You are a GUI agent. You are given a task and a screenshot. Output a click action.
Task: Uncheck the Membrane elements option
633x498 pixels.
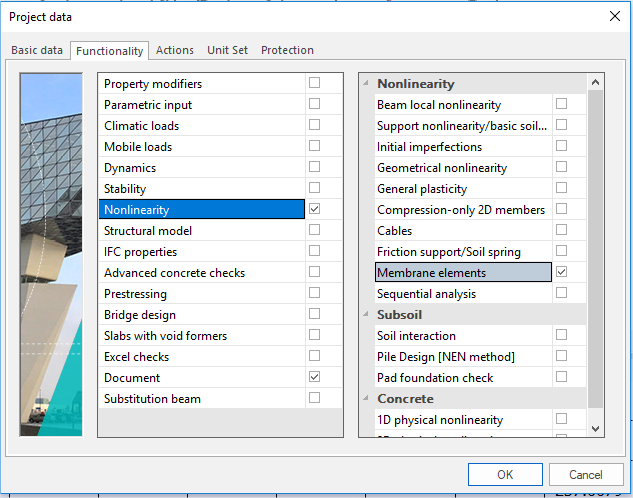click(562, 272)
